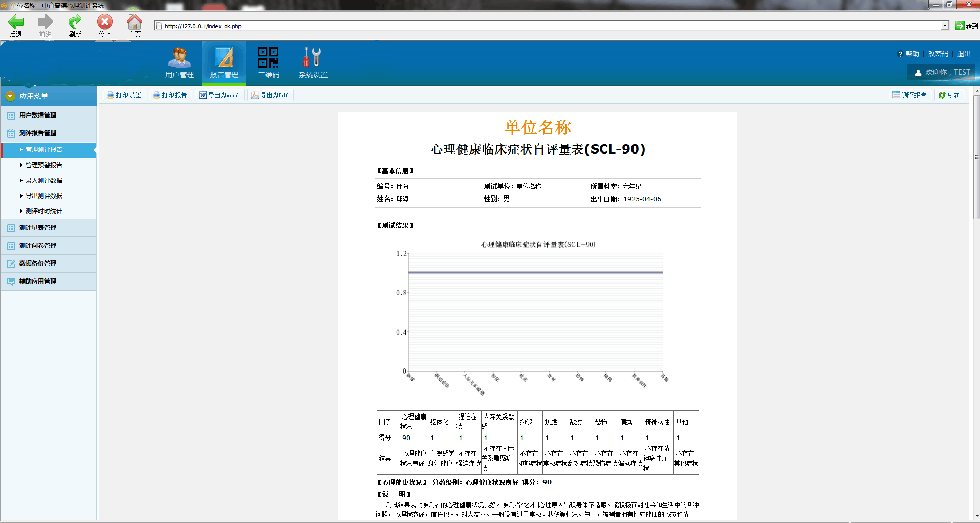Click the 欢迎你, TEST user badge

(942, 72)
